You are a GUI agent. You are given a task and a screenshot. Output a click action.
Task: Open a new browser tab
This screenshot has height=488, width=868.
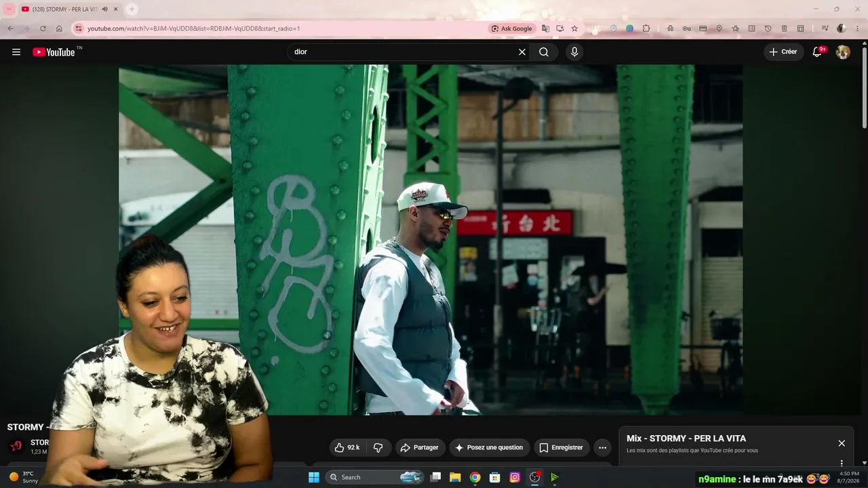pos(132,9)
